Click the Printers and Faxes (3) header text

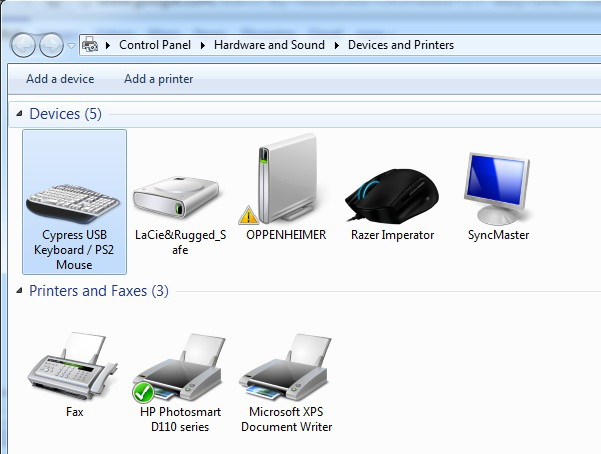99,291
